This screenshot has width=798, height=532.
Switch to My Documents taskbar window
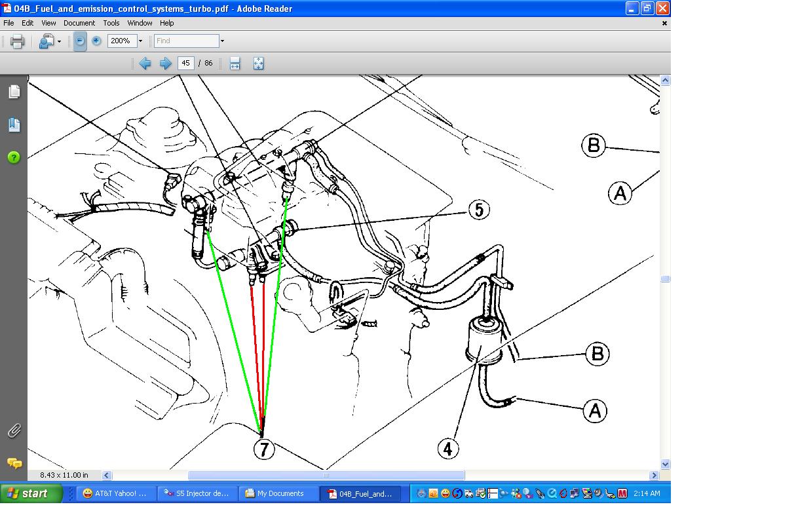coord(279,493)
